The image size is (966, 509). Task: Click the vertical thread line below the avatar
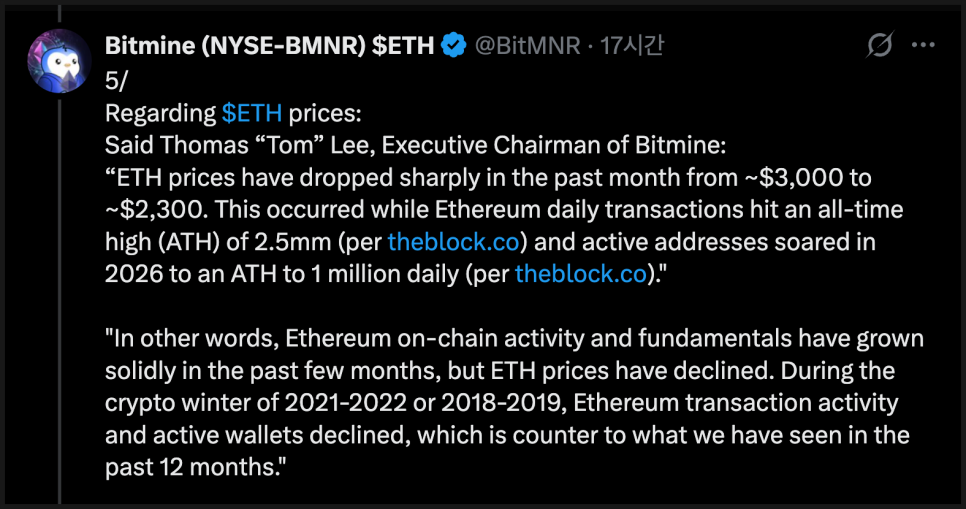pyautogui.click(x=59, y=300)
